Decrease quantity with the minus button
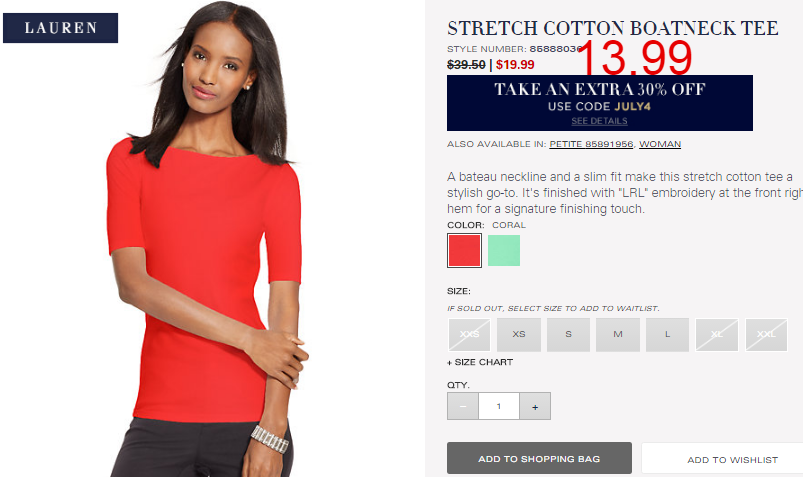Viewport: 803px width, 477px height. [462, 406]
